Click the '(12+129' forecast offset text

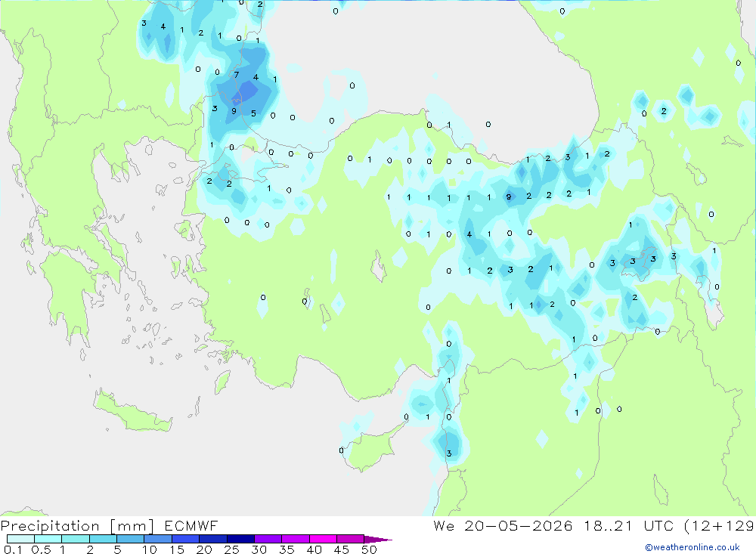click(720, 525)
